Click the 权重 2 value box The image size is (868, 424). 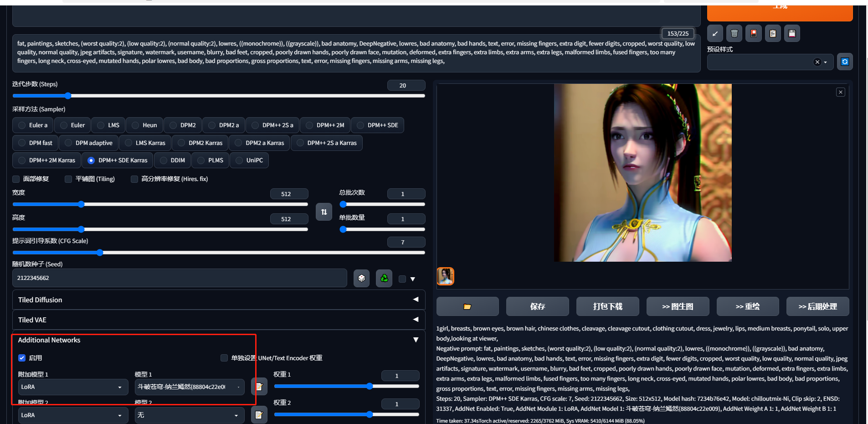pos(400,404)
